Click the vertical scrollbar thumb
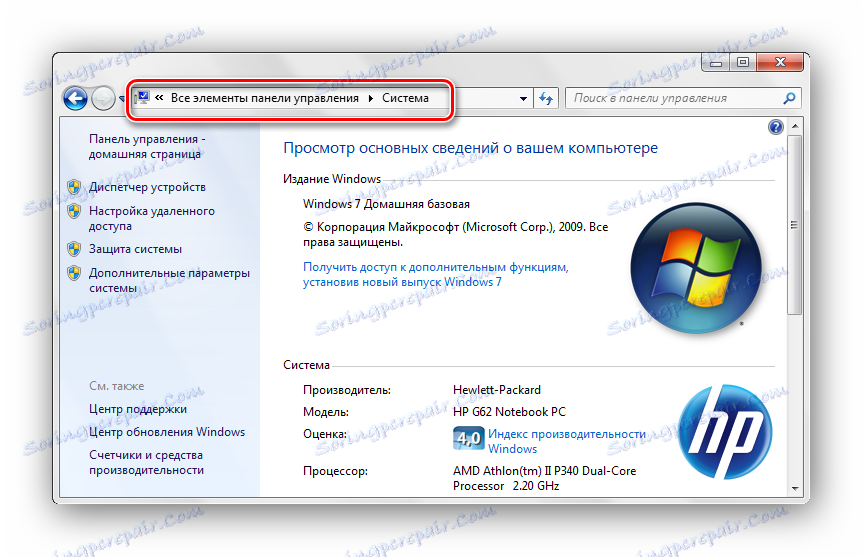863x557 pixels. point(794,225)
